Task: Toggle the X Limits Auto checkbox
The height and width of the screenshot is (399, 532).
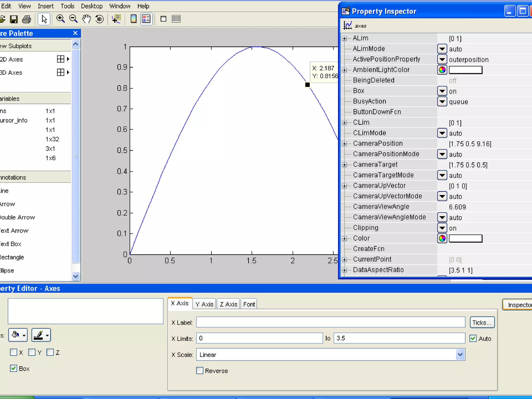Action: click(473, 338)
